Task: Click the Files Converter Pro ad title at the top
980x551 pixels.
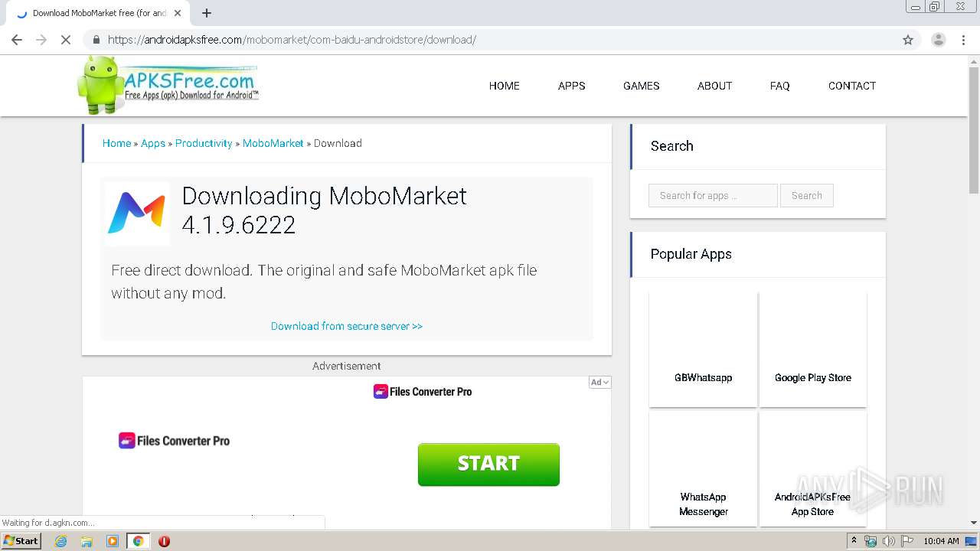Action: 423,392
